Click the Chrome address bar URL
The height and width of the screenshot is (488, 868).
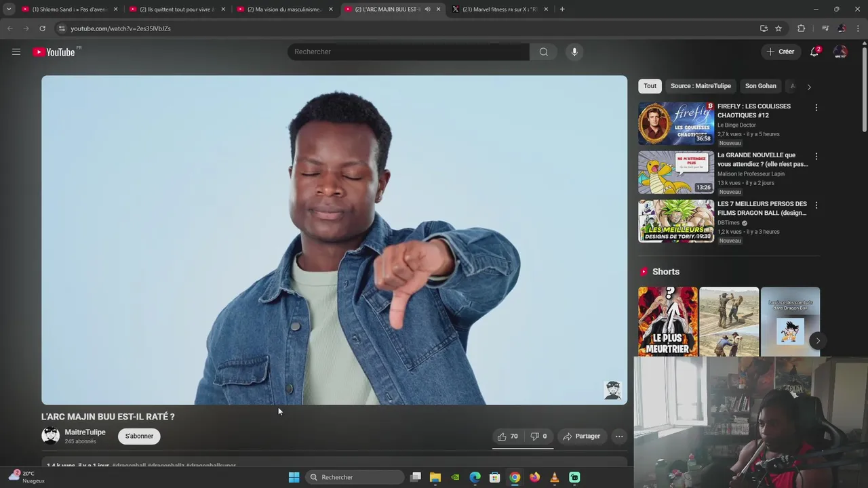pos(121,28)
